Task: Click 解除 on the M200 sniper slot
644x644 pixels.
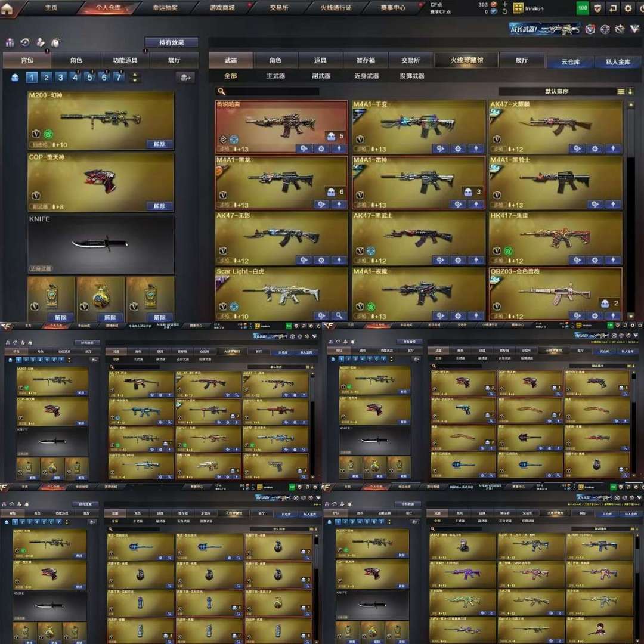Action: 159,144
